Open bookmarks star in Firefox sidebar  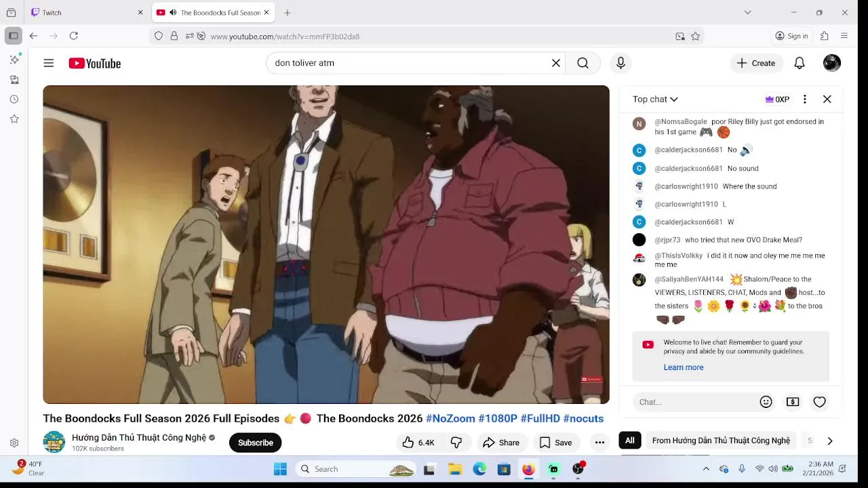click(14, 119)
